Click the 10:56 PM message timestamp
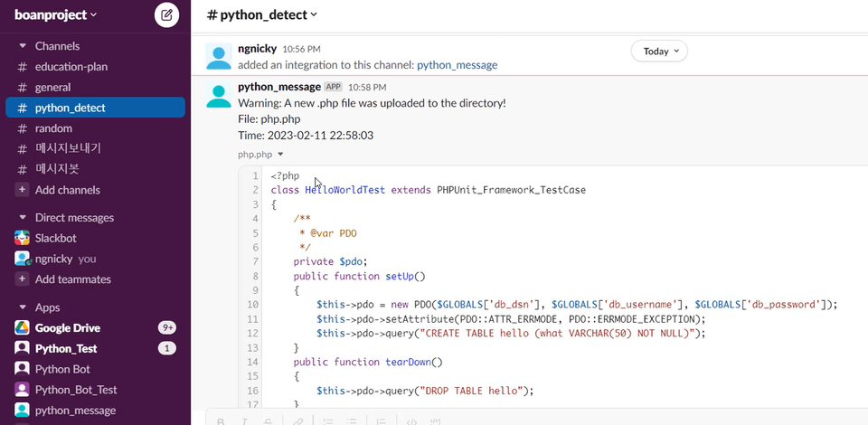This screenshot has width=868, height=425. point(301,49)
